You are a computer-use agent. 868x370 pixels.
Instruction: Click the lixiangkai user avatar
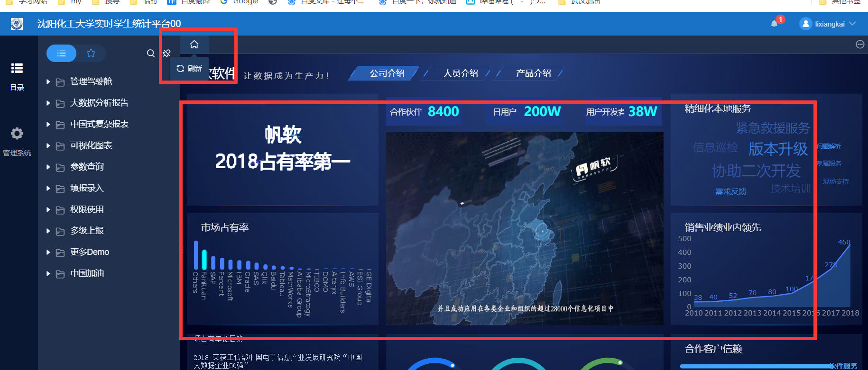click(805, 24)
